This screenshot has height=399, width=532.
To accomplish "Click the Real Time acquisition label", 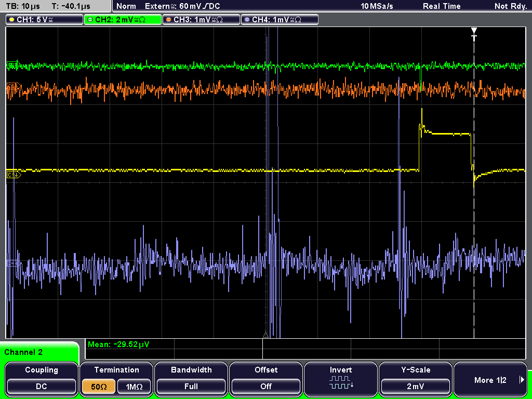I will coord(442,6).
